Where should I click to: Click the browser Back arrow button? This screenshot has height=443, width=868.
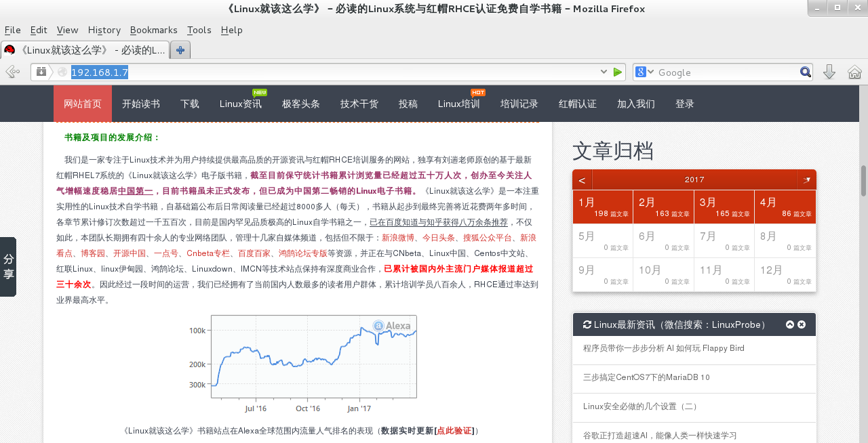coord(12,72)
